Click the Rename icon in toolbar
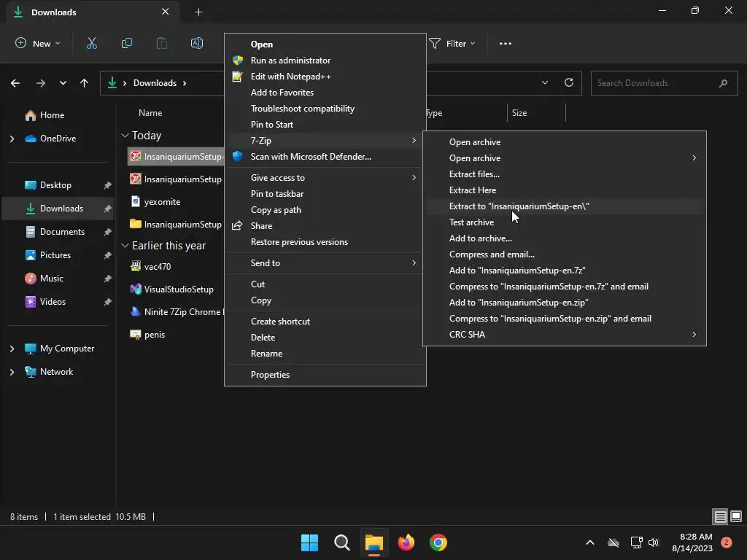This screenshot has width=747, height=560. (x=197, y=43)
